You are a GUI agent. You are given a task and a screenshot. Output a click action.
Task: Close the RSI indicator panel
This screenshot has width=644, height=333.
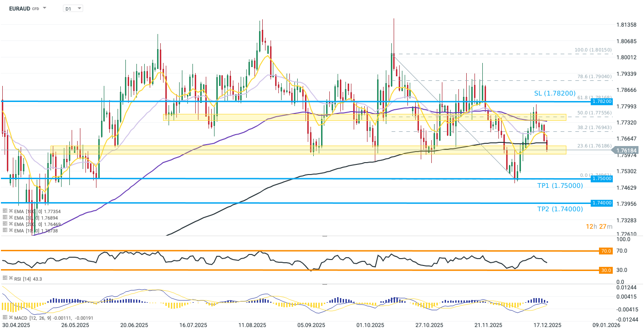(x=11, y=278)
